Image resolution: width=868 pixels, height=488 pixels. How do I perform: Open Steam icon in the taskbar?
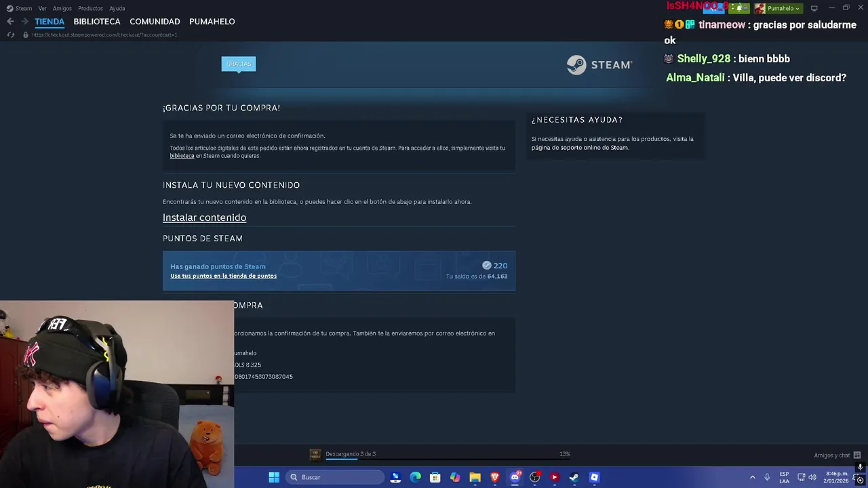[574, 477]
